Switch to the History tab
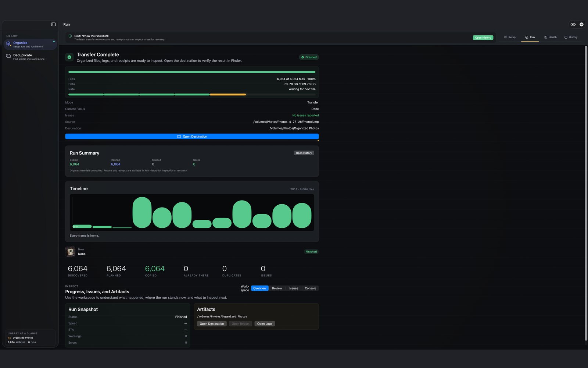588x368 pixels. [571, 37]
